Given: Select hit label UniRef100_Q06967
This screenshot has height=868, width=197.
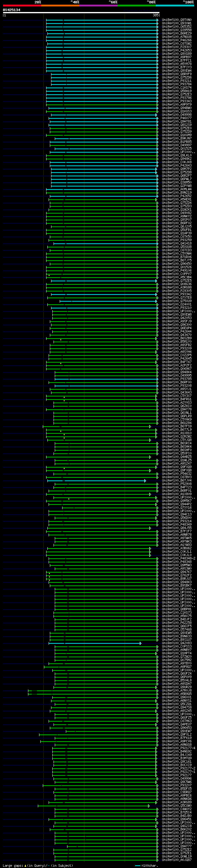Looking at the screenshot, I should [x=177, y=369].
